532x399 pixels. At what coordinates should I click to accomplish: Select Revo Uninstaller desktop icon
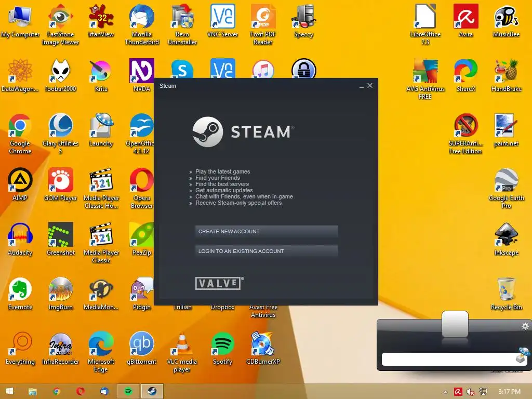pyautogui.click(x=182, y=24)
